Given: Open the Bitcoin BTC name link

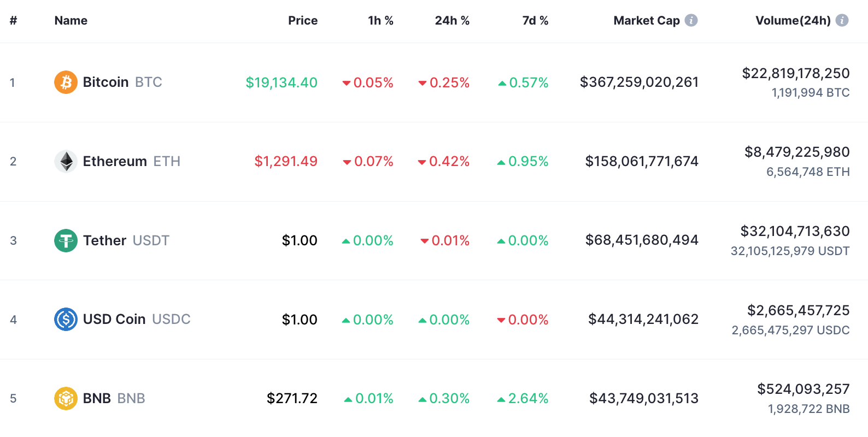Looking at the screenshot, I should 121,82.
